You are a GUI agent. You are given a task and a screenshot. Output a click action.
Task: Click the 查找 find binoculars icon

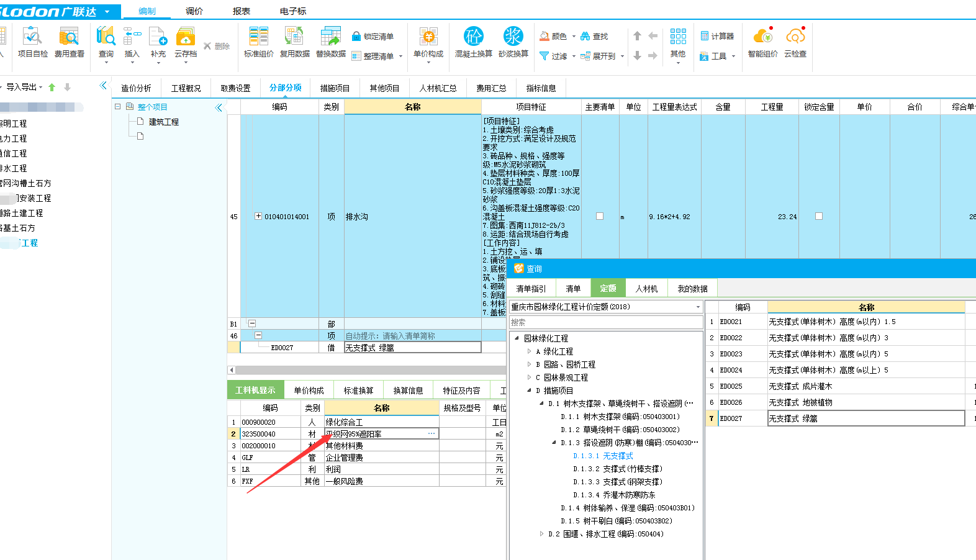coord(594,36)
